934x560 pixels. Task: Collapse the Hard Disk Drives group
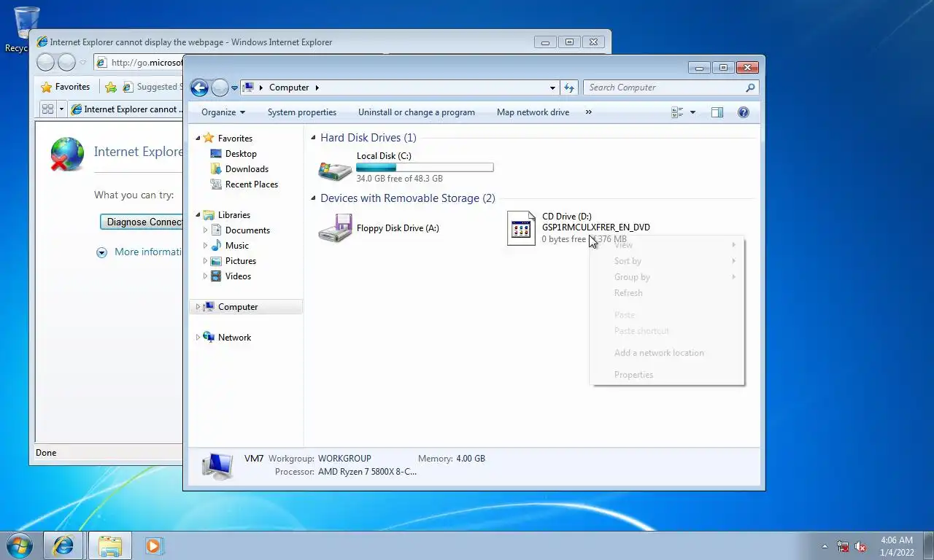[314, 137]
